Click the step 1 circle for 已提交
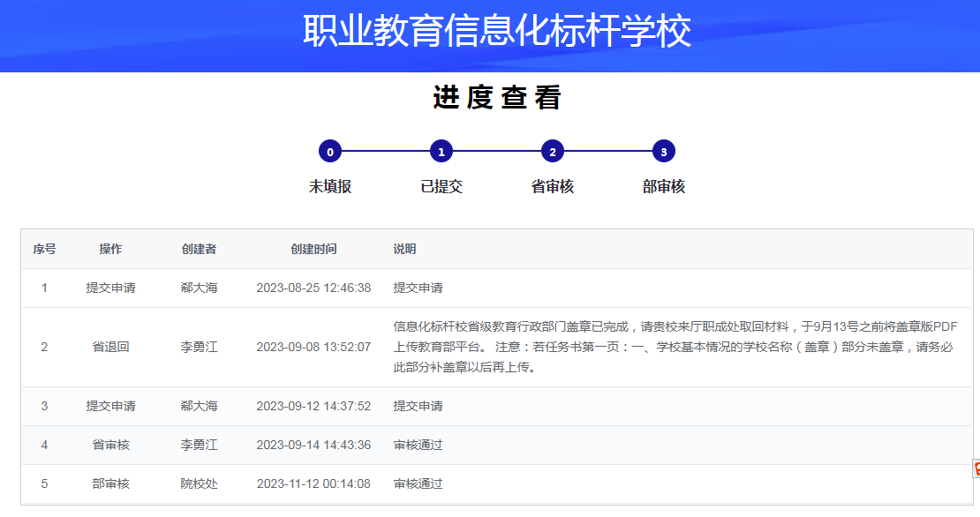Viewport: 980px width, 517px height. pyautogui.click(x=441, y=152)
